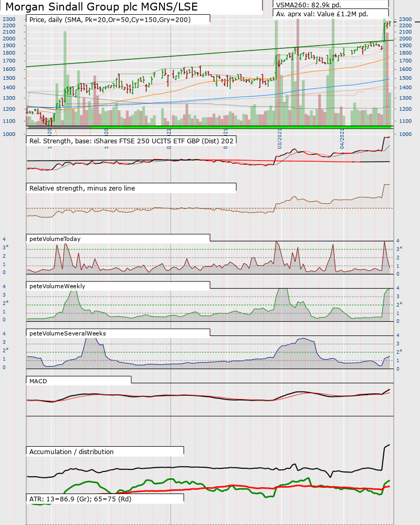Click the MACD panel header
Viewport: 420px width, 525px height.
pyautogui.click(x=38, y=381)
